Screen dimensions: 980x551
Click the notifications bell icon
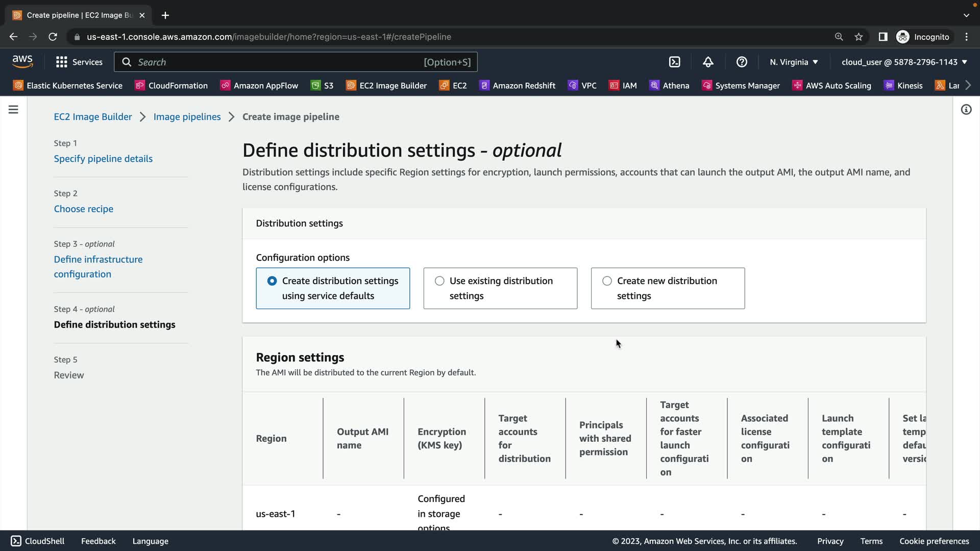click(708, 62)
